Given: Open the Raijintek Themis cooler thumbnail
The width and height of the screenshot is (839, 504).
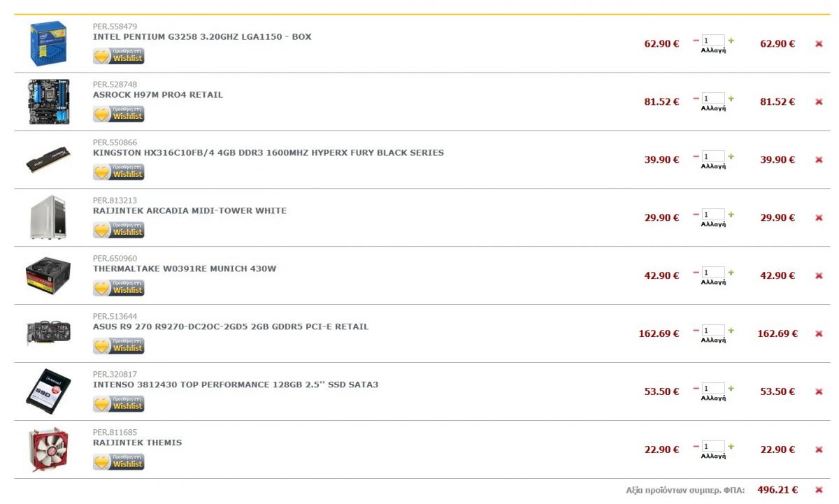Looking at the screenshot, I should (x=48, y=449).
